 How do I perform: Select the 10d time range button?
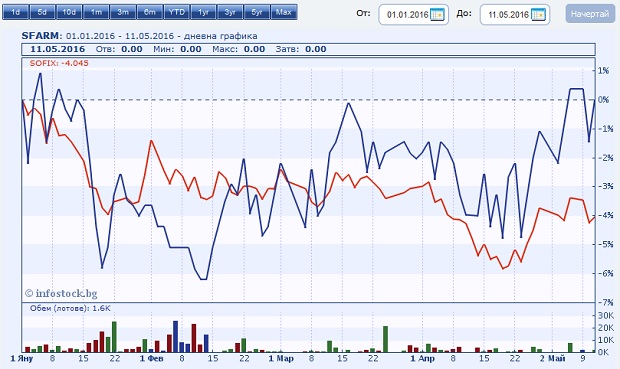click(x=69, y=12)
